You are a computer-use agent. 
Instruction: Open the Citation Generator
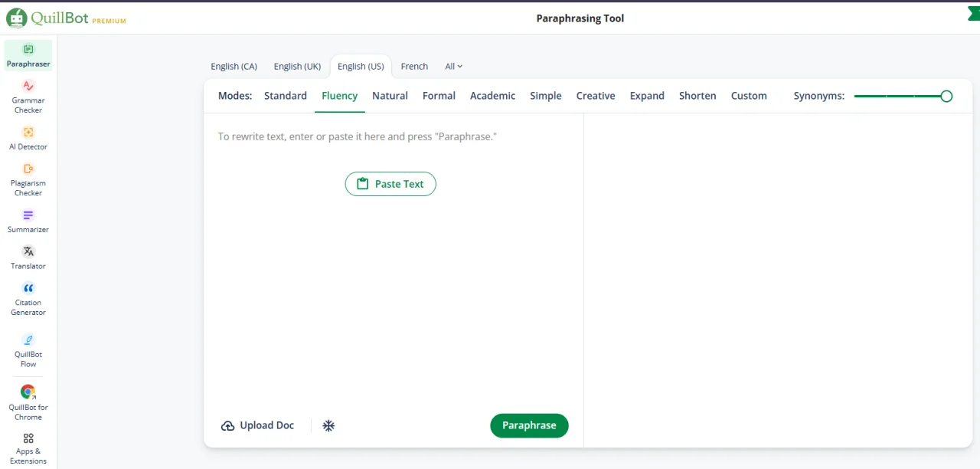point(28,299)
